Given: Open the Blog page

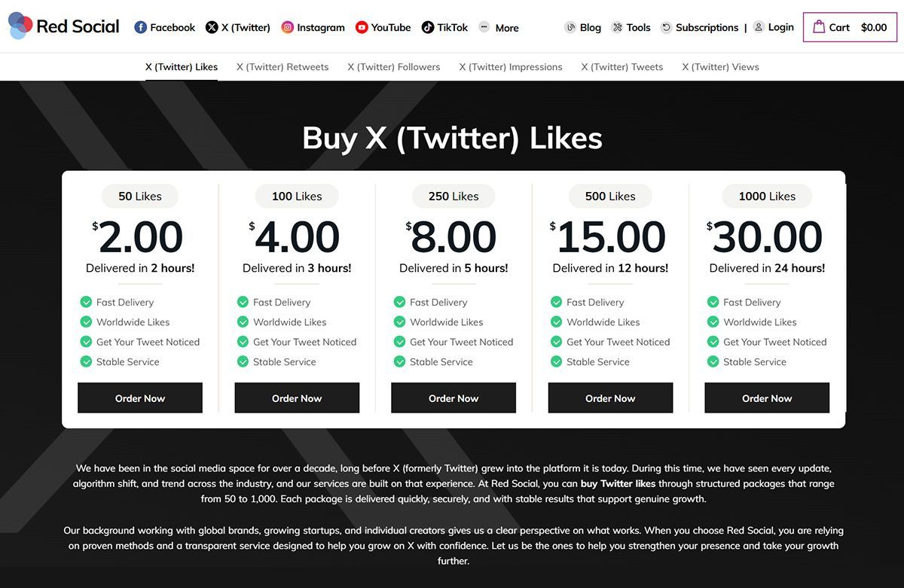Looking at the screenshot, I should pyautogui.click(x=588, y=27).
